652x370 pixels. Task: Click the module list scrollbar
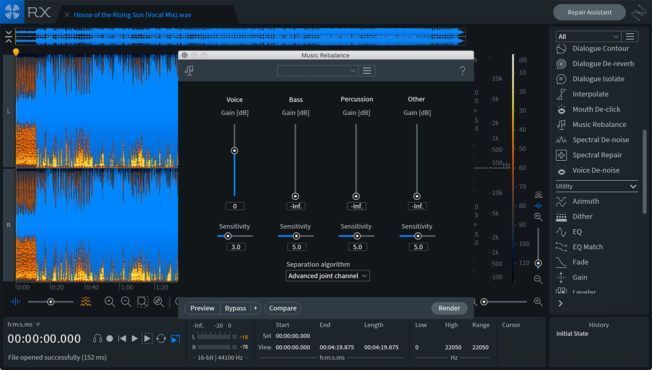point(645,172)
